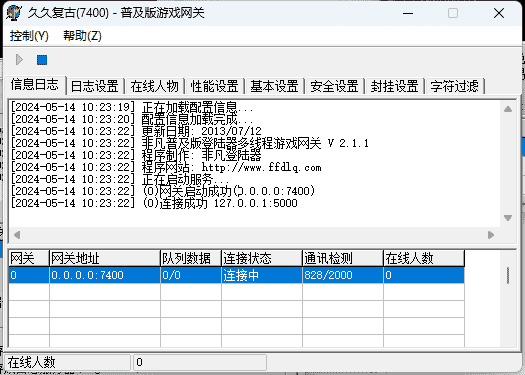Click the gateway table vertical scrollbar thumb
This screenshot has width=525, height=375.
[x=508, y=276]
